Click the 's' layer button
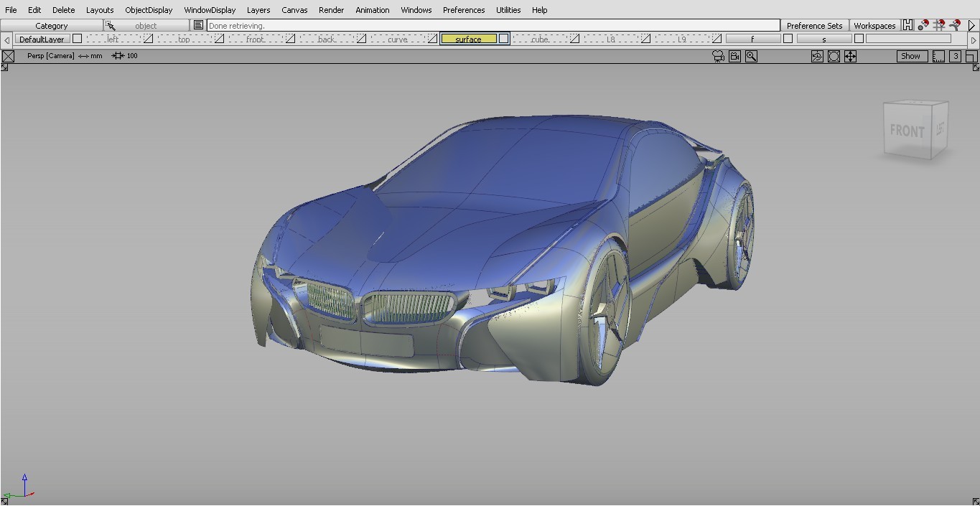The width and height of the screenshot is (980, 506). (x=823, y=39)
